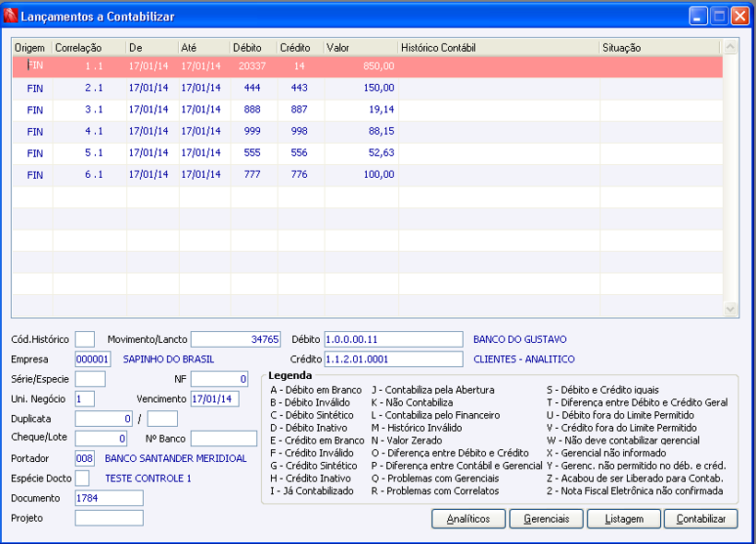The height and width of the screenshot is (544, 756).
Task: Click the application icon in title bar
Action: (x=11, y=16)
